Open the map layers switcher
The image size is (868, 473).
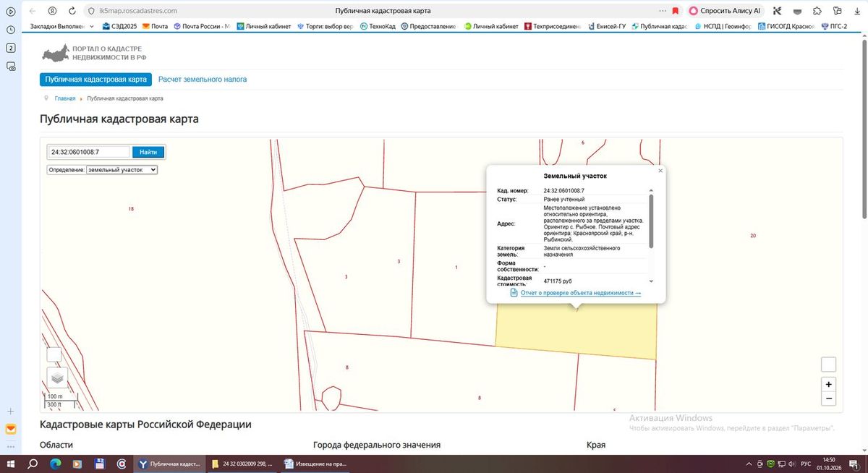point(57,377)
